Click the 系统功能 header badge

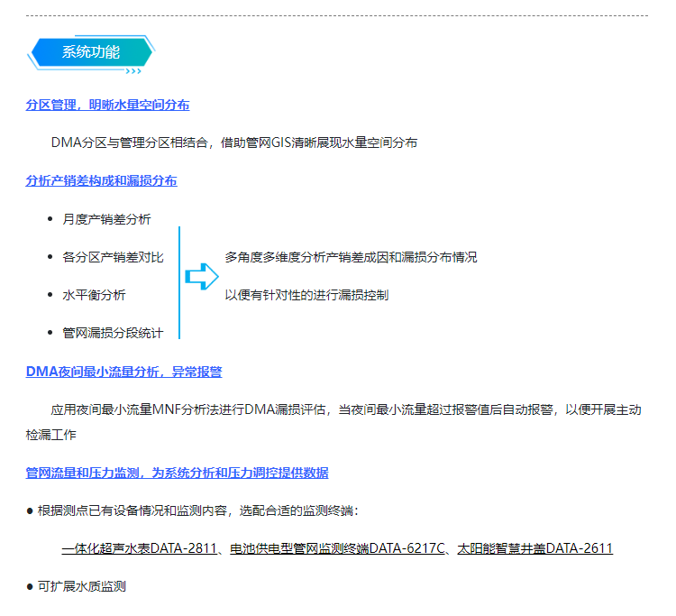point(91,51)
